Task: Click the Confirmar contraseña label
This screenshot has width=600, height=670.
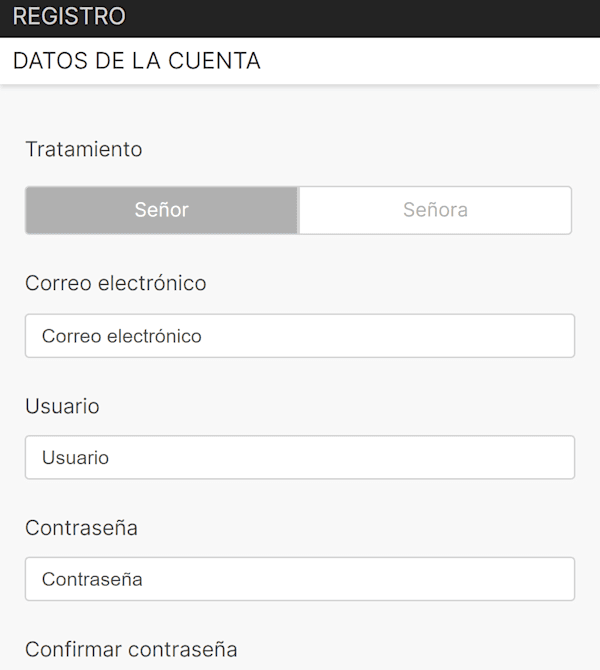Action: tap(131, 650)
